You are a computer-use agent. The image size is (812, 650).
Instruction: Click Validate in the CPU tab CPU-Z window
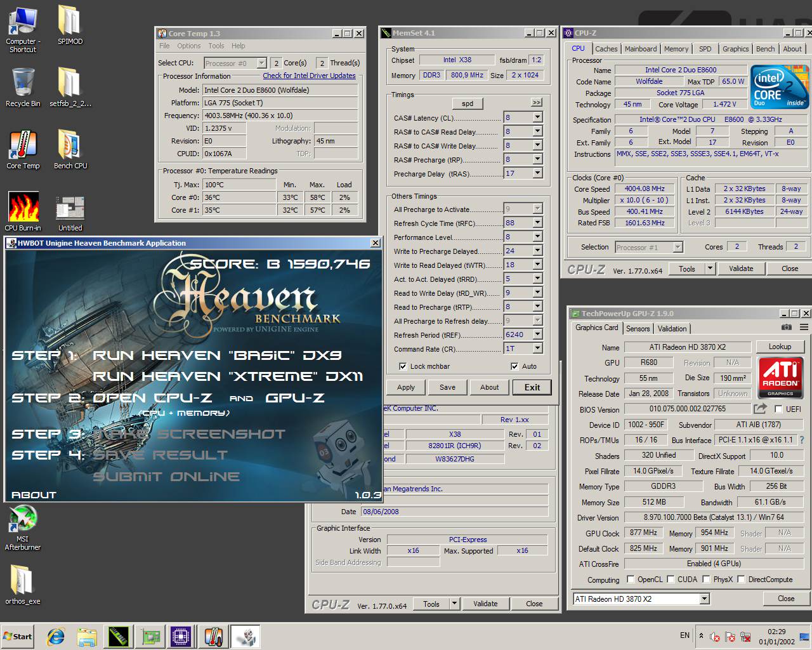pos(741,269)
